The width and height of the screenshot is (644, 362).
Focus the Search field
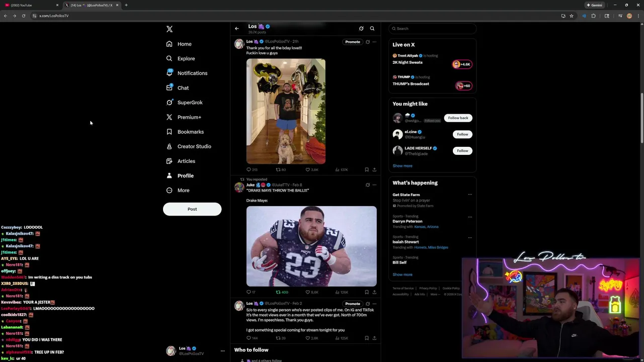(x=432, y=29)
